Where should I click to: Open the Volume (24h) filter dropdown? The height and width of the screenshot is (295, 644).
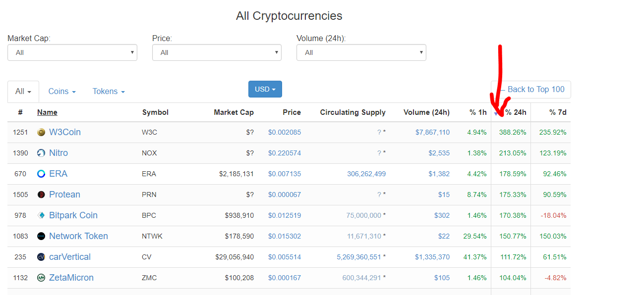(x=361, y=52)
